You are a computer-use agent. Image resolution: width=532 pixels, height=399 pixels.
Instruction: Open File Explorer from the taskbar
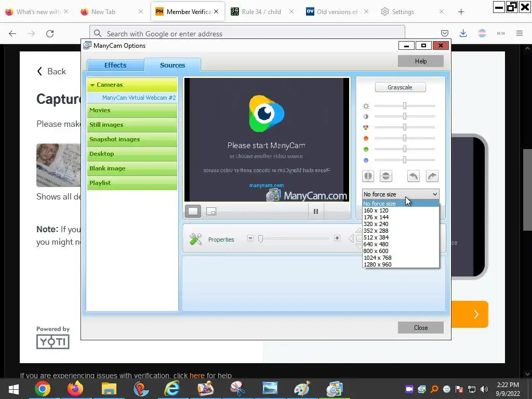click(x=109, y=389)
